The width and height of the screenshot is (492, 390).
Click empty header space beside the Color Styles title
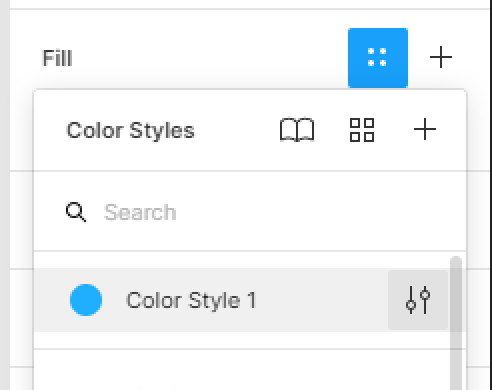tap(237, 130)
